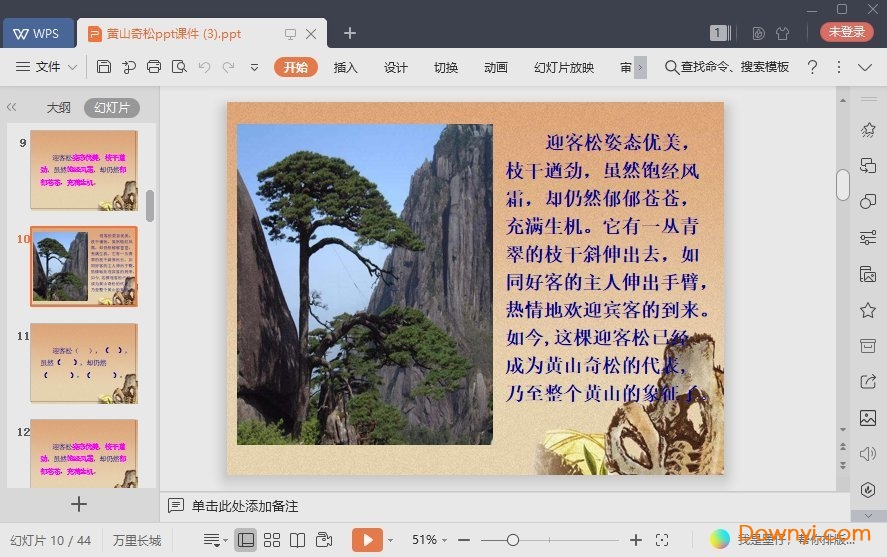Image resolution: width=887 pixels, height=557 pixels.
Task: Select the 大纲 outline view tab
Action: pyautogui.click(x=58, y=108)
